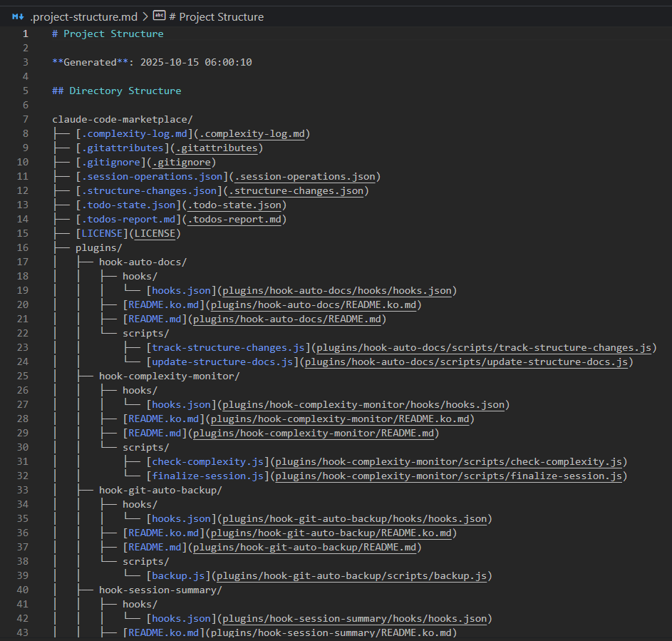The image size is (672, 641).
Task: Click 'scripts/' text on line 22
Action: coord(146,333)
